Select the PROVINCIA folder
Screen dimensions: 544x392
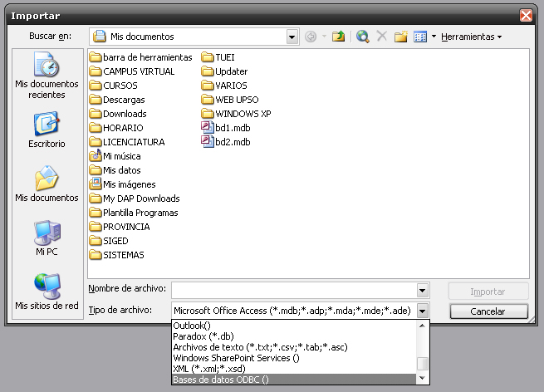tap(120, 227)
